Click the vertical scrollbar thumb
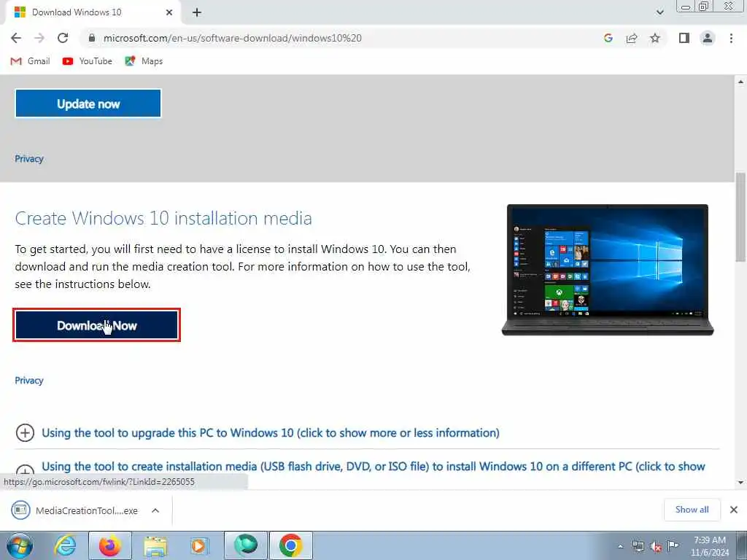The width and height of the screenshot is (747, 560). click(x=741, y=217)
